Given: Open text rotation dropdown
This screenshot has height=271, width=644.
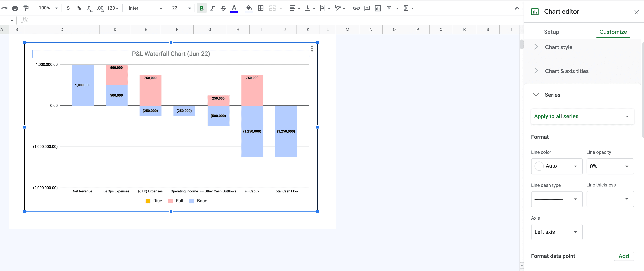Looking at the screenshot, I should click(340, 8).
